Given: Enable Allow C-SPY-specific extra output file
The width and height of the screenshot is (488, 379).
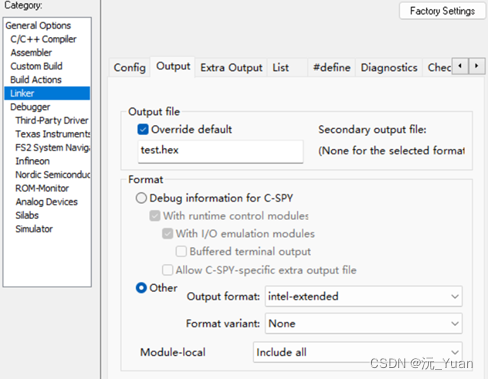Looking at the screenshot, I should (168, 270).
